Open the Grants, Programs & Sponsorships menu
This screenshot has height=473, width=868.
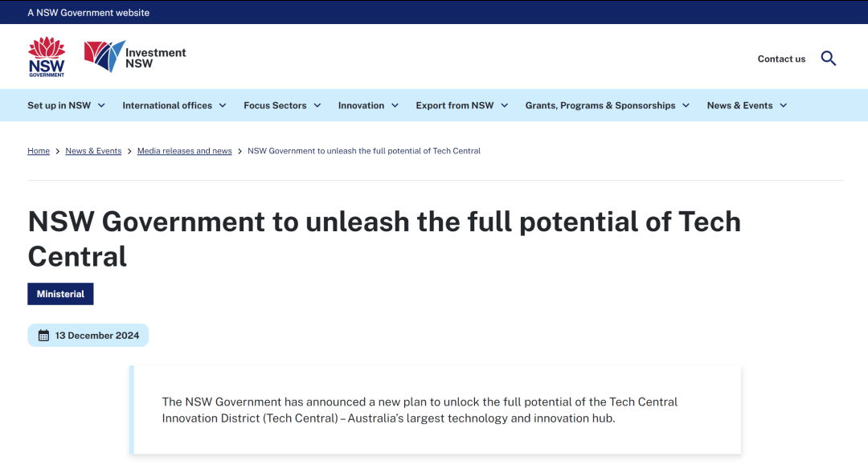coord(600,105)
